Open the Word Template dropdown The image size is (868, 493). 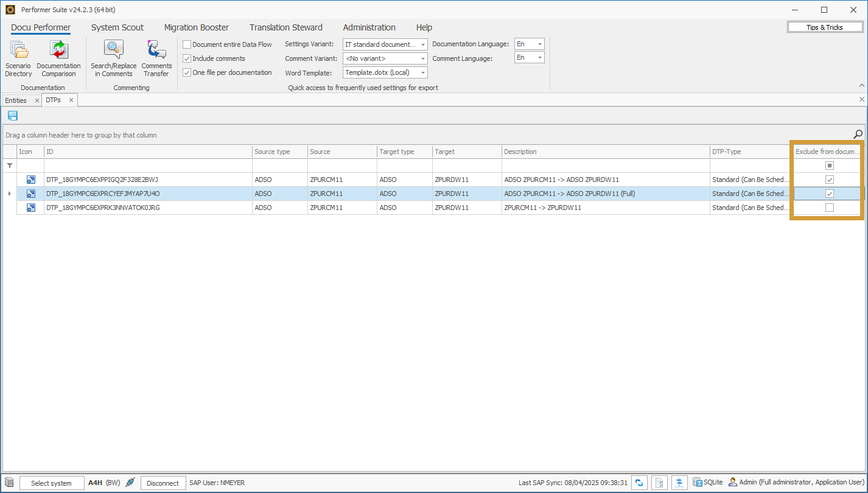[x=423, y=72]
